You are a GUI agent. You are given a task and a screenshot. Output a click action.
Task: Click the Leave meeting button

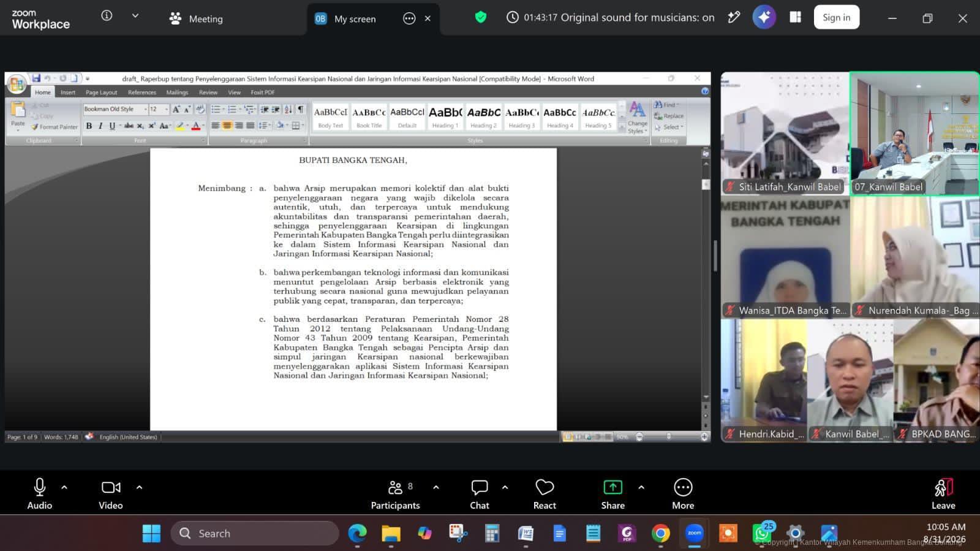[943, 494]
